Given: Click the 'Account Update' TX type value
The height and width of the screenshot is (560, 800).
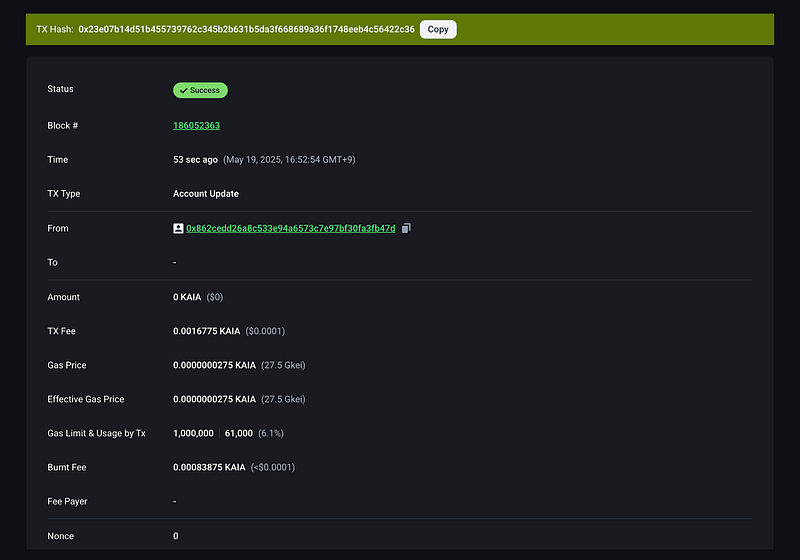Looking at the screenshot, I should 206,194.
